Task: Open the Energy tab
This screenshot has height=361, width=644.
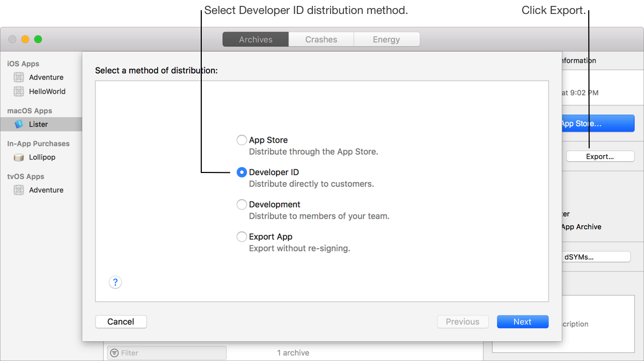Action: point(386,40)
